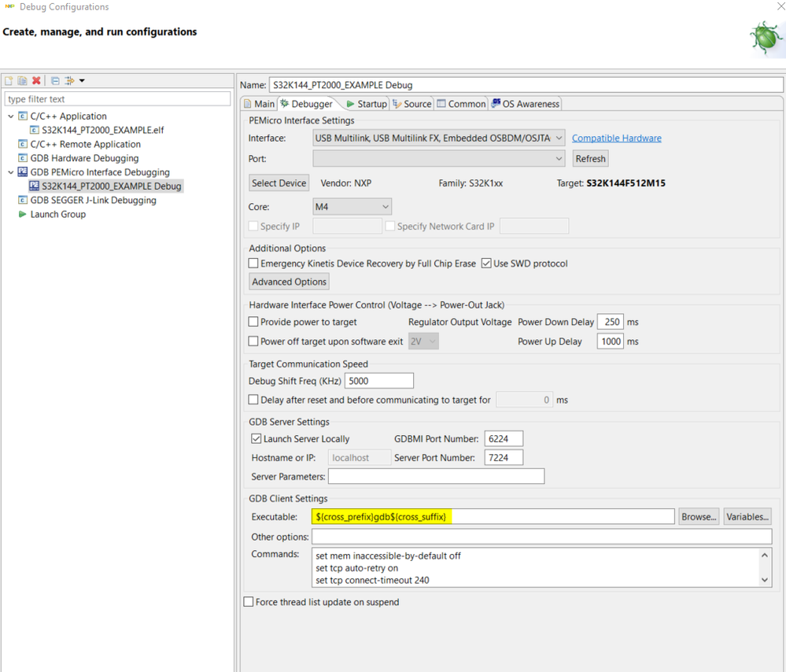This screenshot has height=672, width=786.
Task: Select S32K144_PT2000_EXAMPLE.elf in the tree
Action: click(103, 130)
